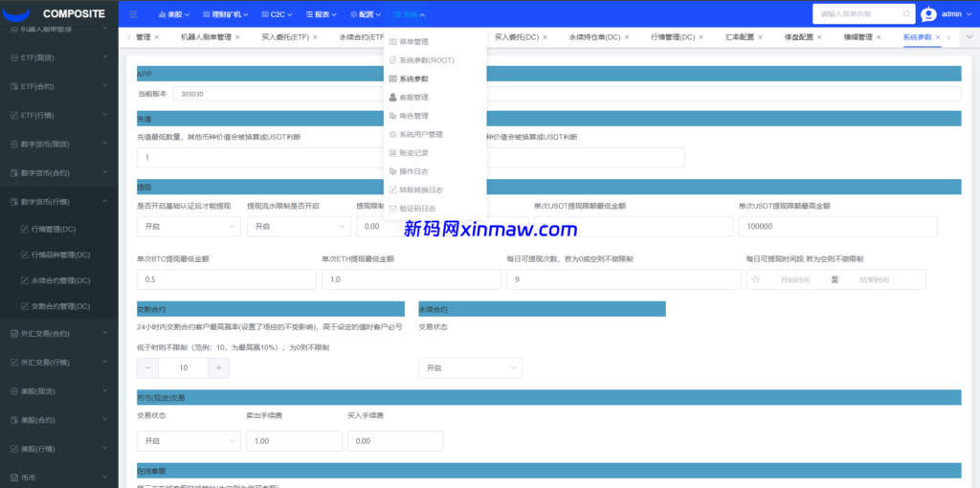
Task: Switch to the 机器人刷单管理 tab
Action: click(x=206, y=37)
